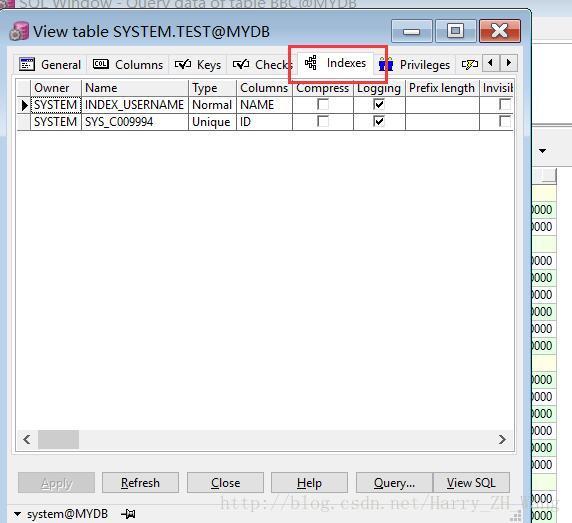This screenshot has width=572, height=523.
Task: Click the Query... button
Action: 394,483
